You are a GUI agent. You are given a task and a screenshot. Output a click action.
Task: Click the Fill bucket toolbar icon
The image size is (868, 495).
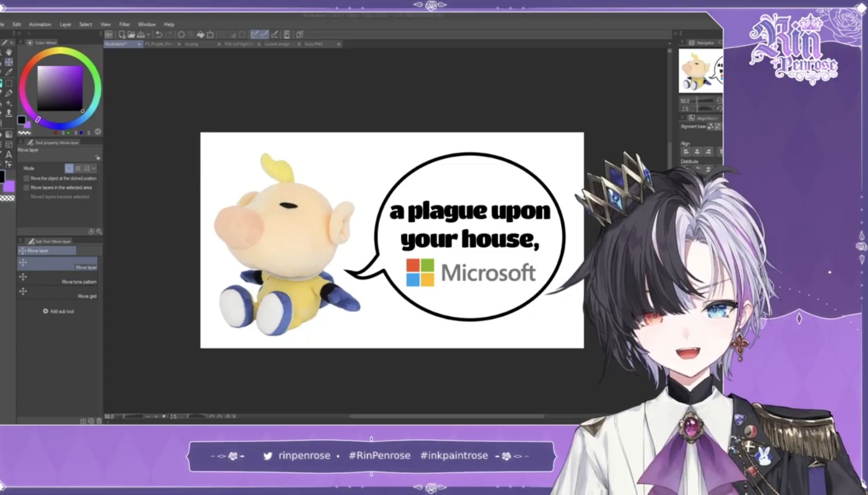click(200, 34)
